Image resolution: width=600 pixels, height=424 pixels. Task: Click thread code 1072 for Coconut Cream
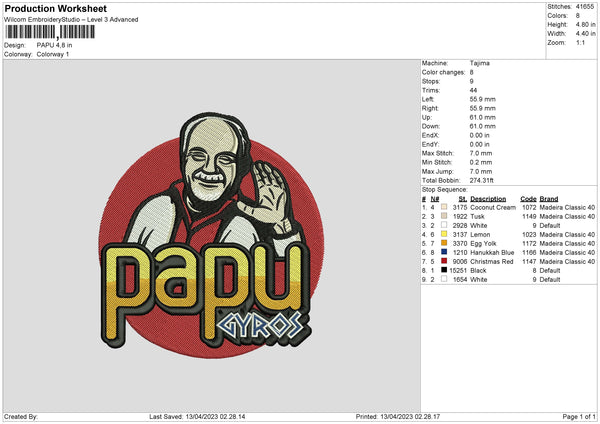tap(529, 207)
